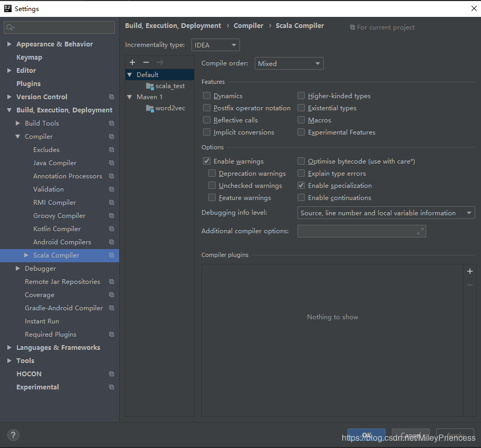Viewport: 481px width, 448px height.
Task: Collapse the Default profile node
Action: pyautogui.click(x=129, y=74)
